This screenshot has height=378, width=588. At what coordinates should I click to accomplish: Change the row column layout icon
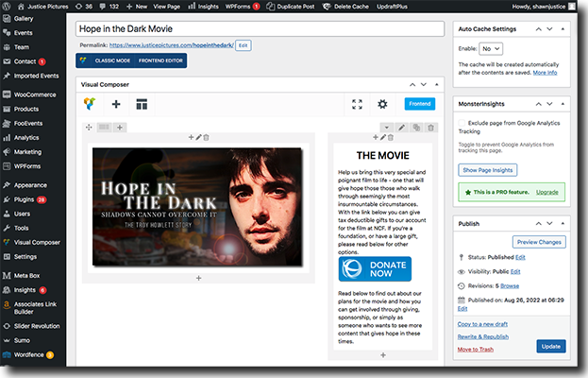pos(104,128)
